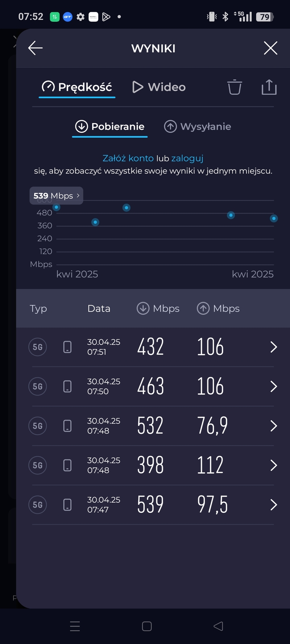Tap the back arrow in the header
Screen dimensions: 290x644
point(35,48)
